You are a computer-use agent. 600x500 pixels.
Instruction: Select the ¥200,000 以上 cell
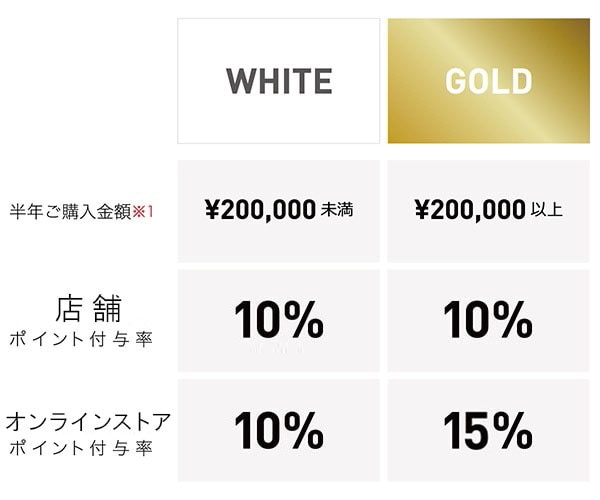tap(489, 211)
